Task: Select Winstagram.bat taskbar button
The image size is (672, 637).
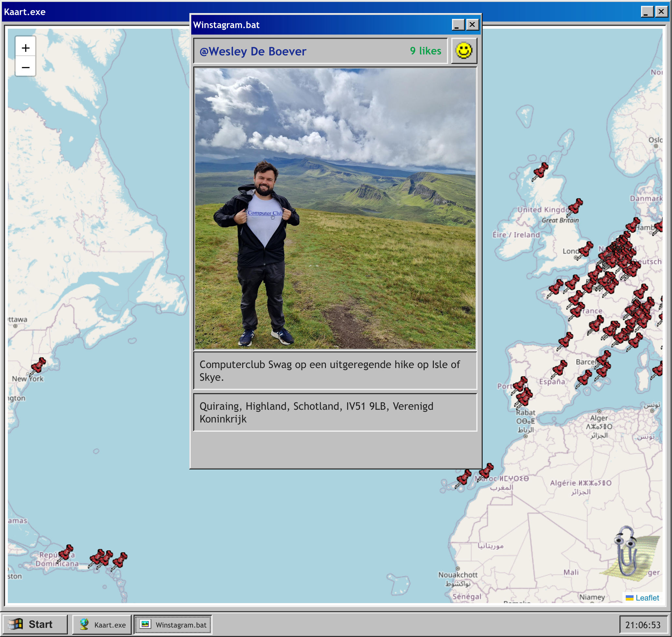Action: click(x=173, y=624)
